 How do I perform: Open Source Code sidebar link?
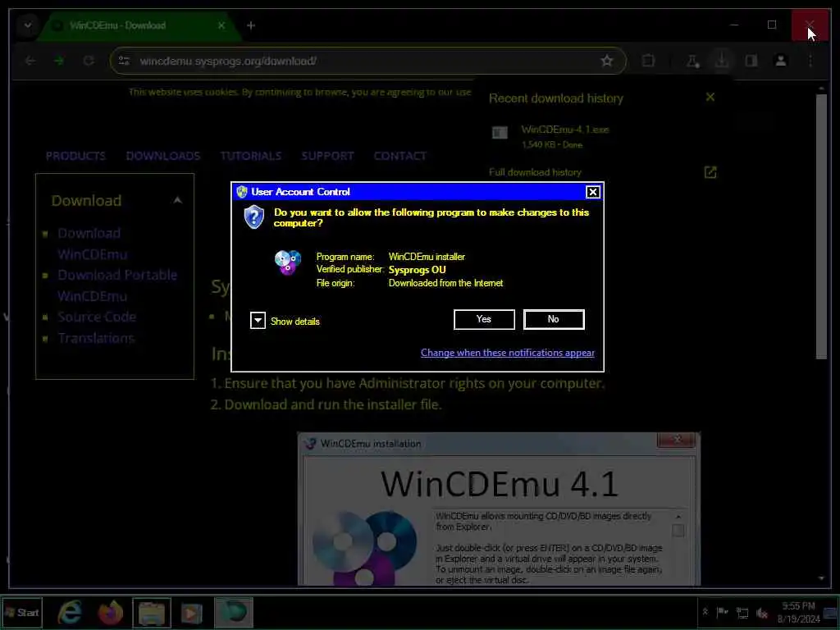pyautogui.click(x=97, y=317)
